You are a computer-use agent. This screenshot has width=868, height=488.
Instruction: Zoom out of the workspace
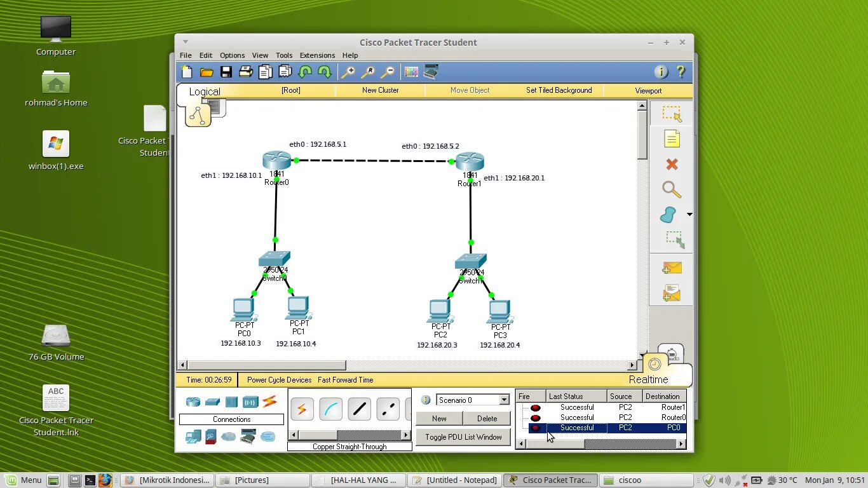coord(388,72)
